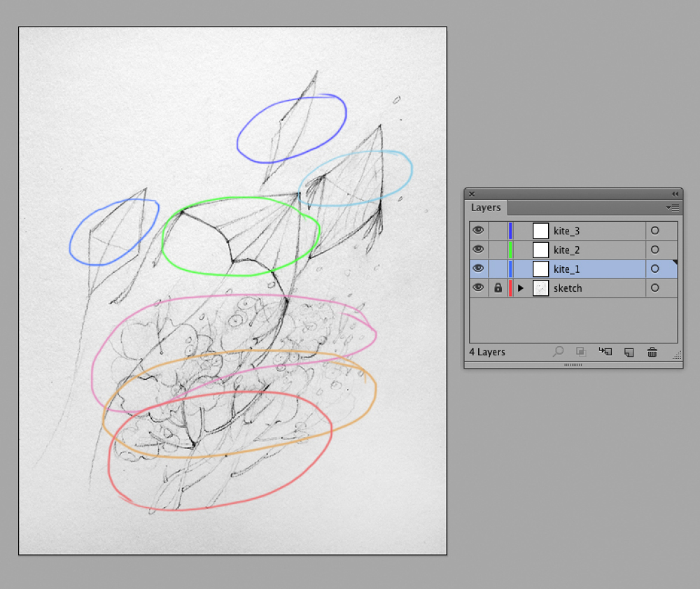
Task: Expand the sketch layer contents
Action: (521, 288)
